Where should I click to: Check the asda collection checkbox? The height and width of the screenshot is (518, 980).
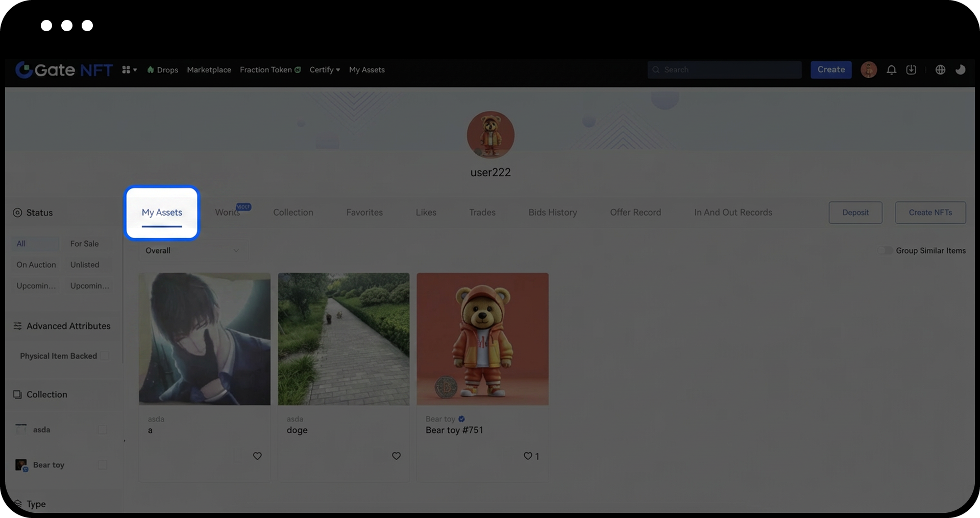click(103, 430)
